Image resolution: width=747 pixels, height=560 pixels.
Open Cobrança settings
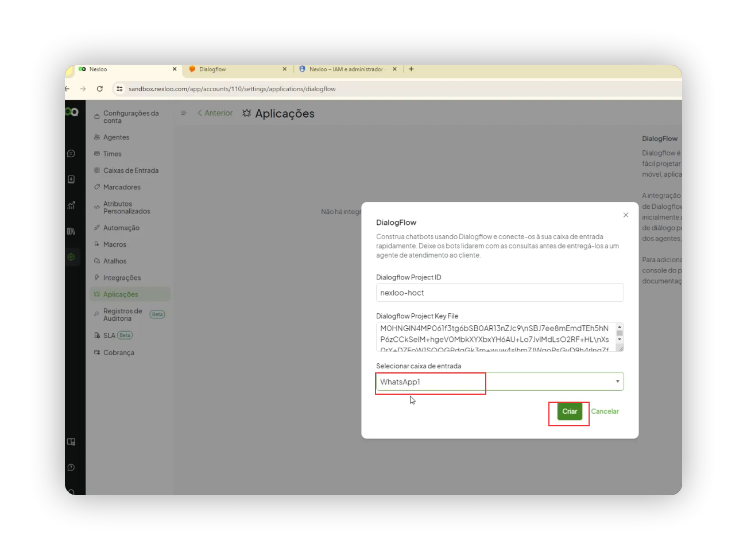(118, 352)
